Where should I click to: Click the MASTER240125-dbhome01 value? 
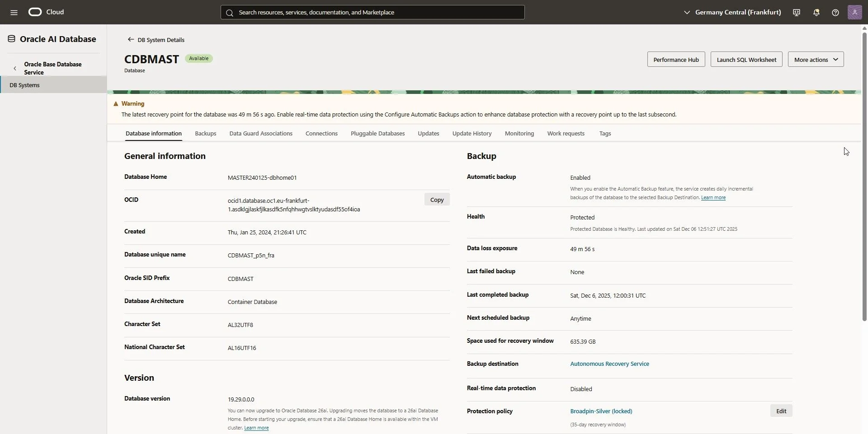262,177
